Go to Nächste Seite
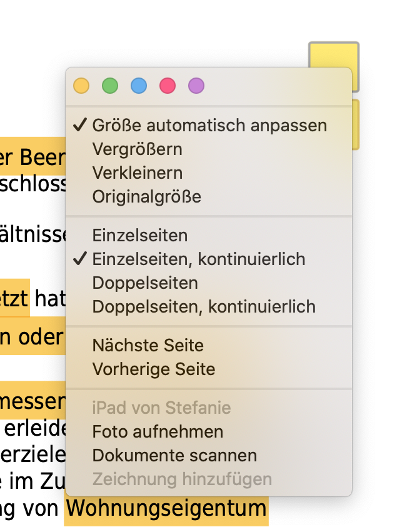Viewport: 412px width, 532px height. 148,346
